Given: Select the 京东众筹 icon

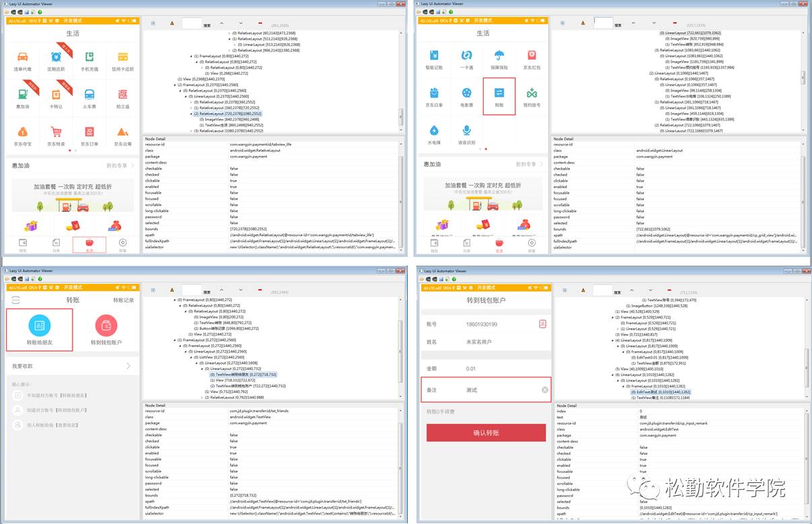Looking at the screenshot, I should [x=123, y=132].
